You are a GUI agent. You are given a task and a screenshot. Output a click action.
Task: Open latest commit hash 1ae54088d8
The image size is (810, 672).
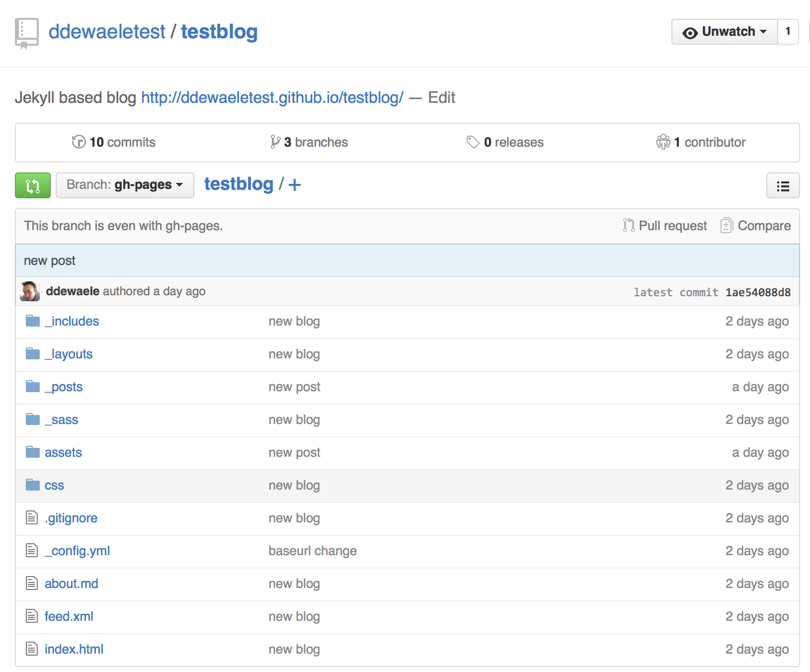point(758,292)
